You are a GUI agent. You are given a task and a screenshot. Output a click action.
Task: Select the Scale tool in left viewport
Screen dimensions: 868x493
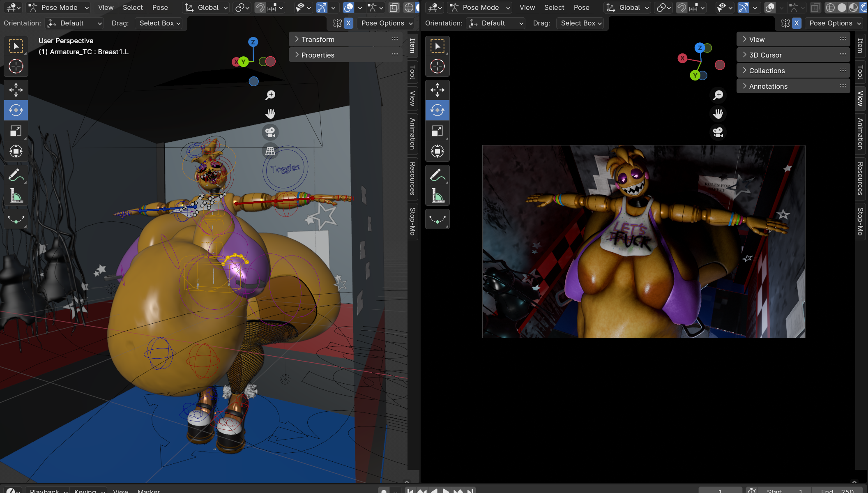point(16,131)
